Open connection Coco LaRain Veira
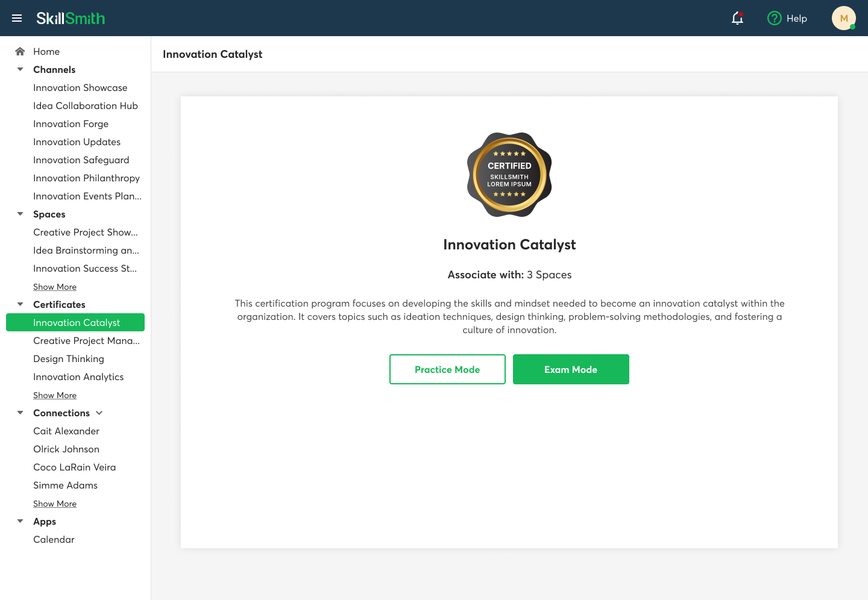The height and width of the screenshot is (600, 868). click(x=74, y=467)
